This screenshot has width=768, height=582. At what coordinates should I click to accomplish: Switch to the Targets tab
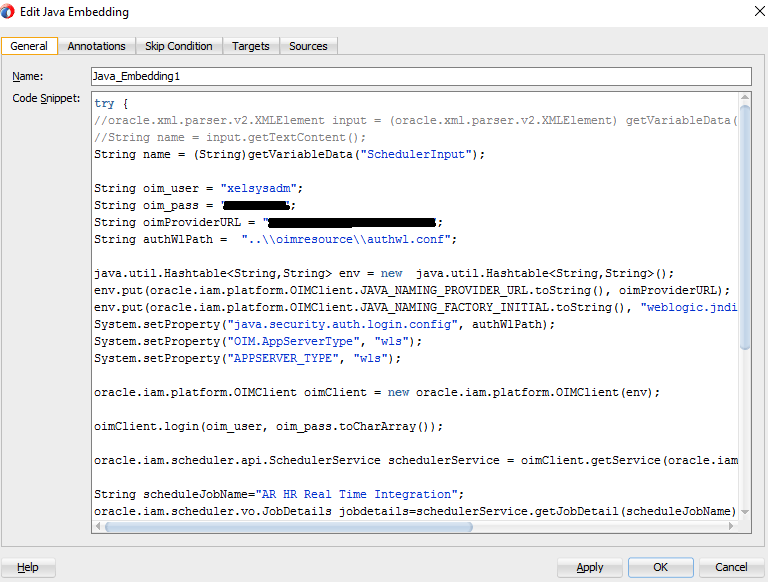pos(251,46)
